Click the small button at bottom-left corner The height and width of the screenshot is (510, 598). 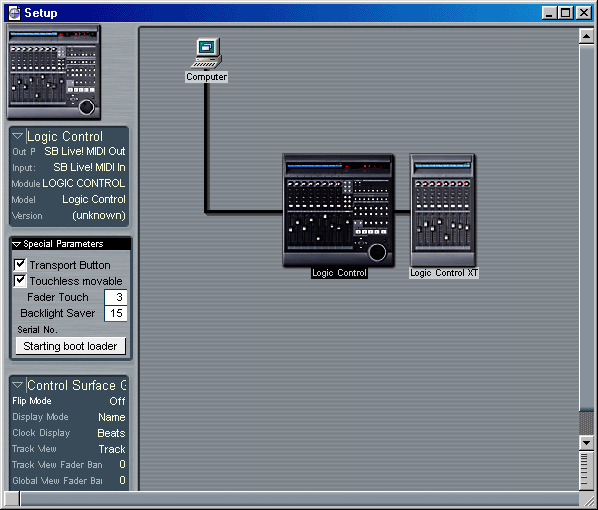[x=12, y=499]
